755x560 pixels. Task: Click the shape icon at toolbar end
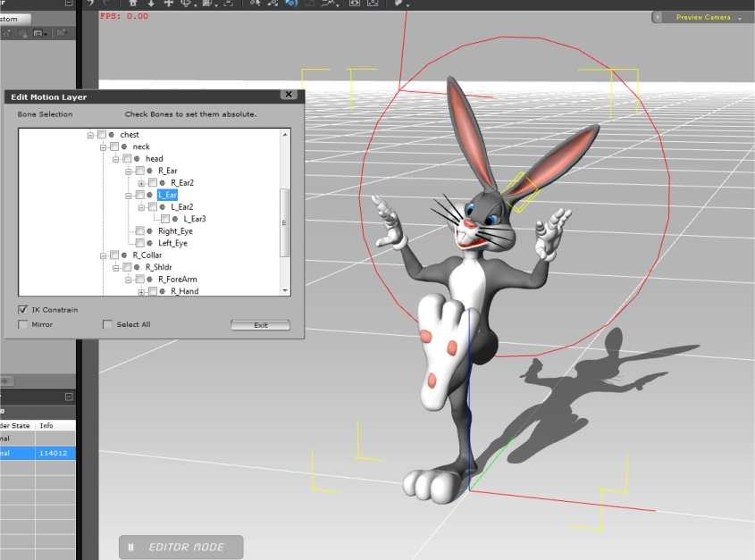coord(398,4)
